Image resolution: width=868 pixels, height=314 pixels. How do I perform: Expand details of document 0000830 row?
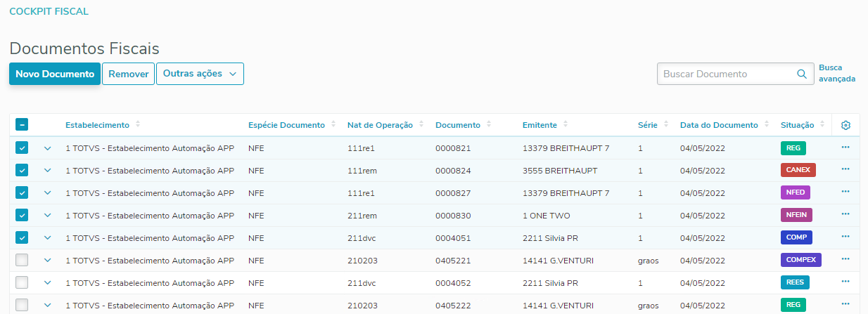click(48, 216)
